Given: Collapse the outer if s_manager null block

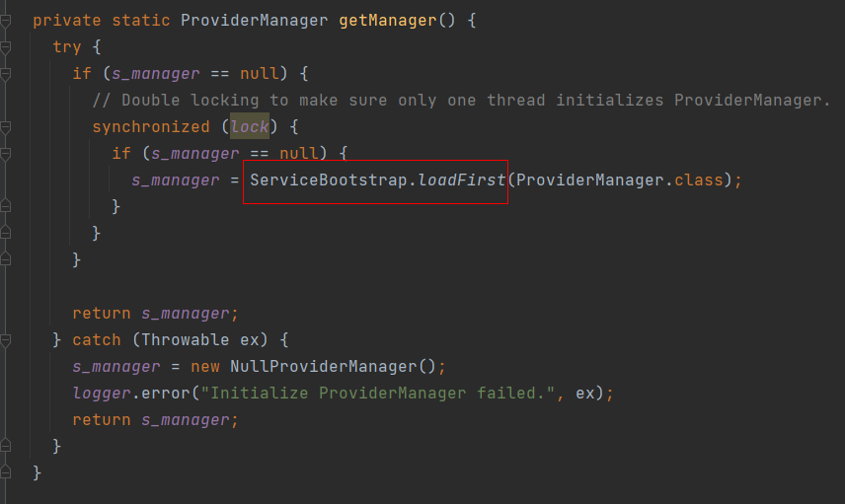Looking at the screenshot, I should (x=5, y=74).
